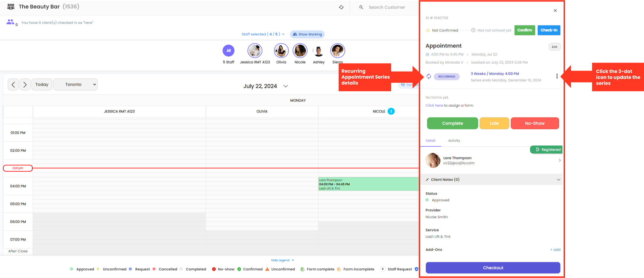The image size is (644, 278).
Task: Click the + add link for Add-Ons
Action: tap(555, 250)
